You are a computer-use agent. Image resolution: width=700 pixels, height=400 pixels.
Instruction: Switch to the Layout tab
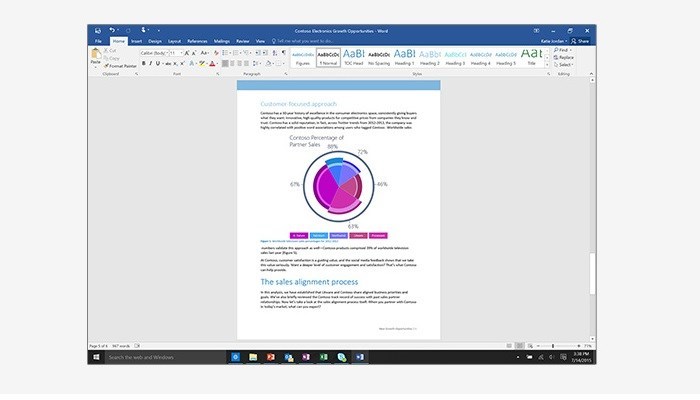point(175,41)
